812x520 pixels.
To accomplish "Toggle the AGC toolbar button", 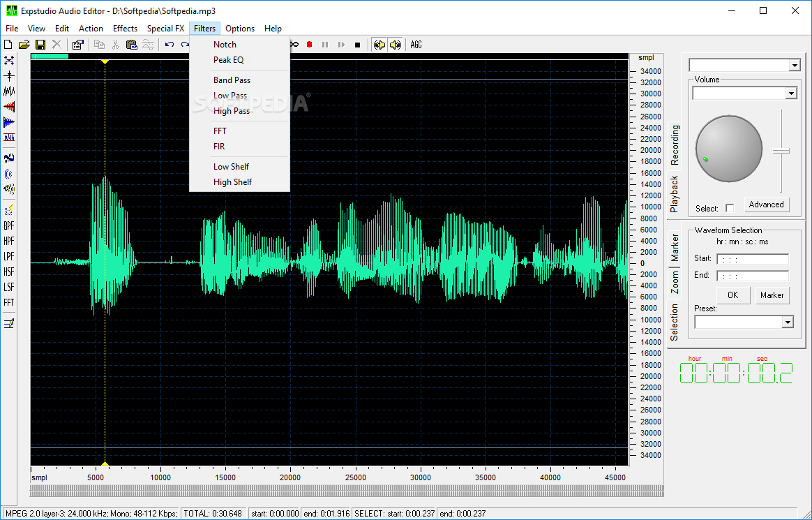I will (416, 45).
